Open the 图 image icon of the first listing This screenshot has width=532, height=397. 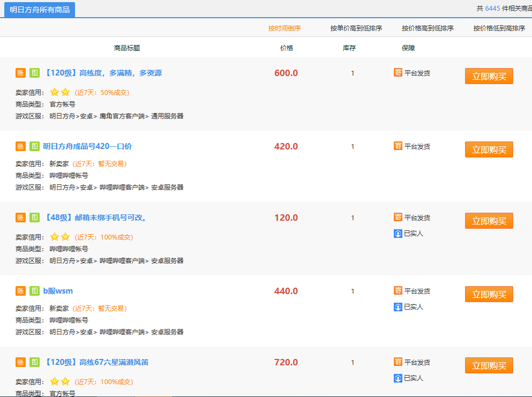[34, 73]
